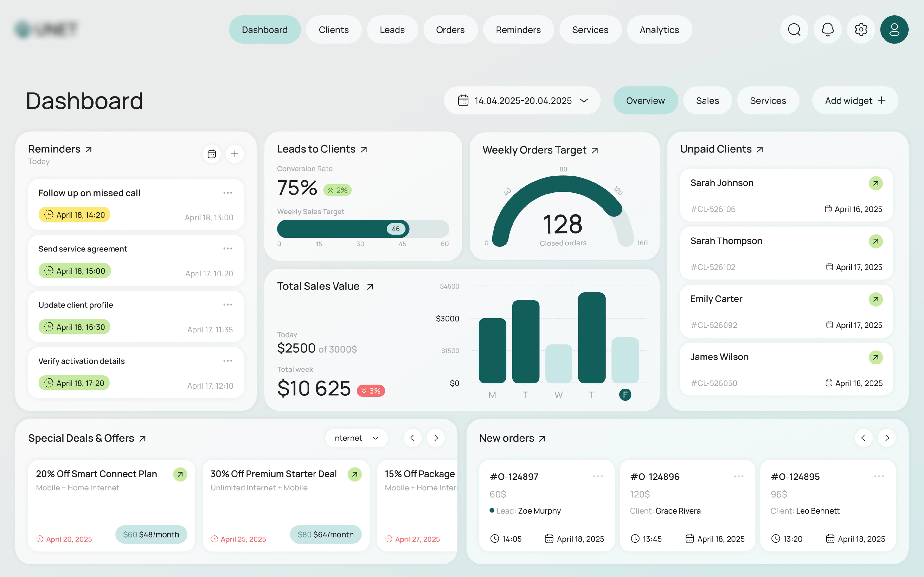Switch to the Analytics nav tab
The image size is (924, 577).
(x=659, y=30)
